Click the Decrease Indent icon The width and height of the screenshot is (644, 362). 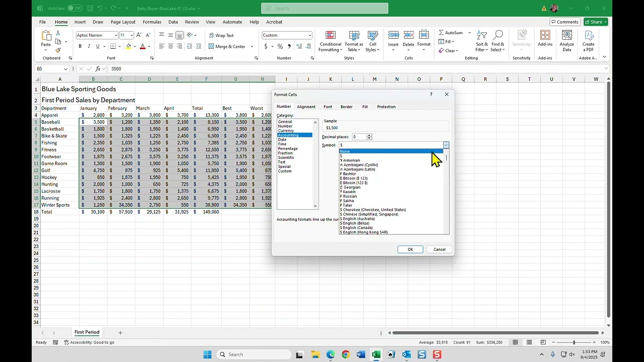click(190, 46)
